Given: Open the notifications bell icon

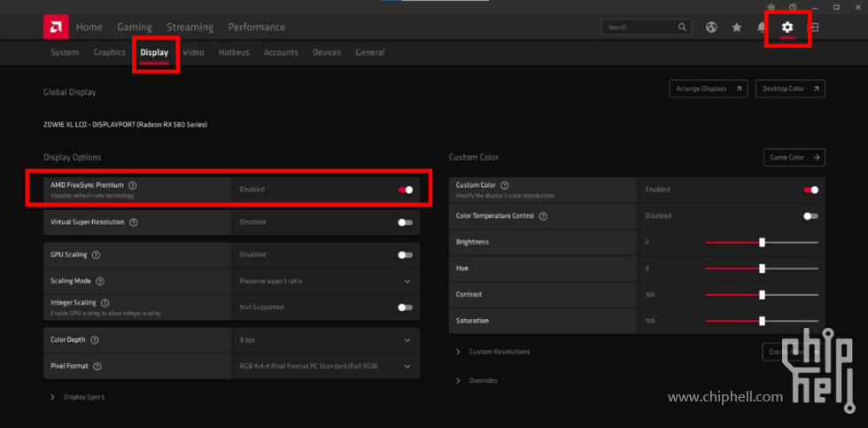Looking at the screenshot, I should (x=762, y=27).
